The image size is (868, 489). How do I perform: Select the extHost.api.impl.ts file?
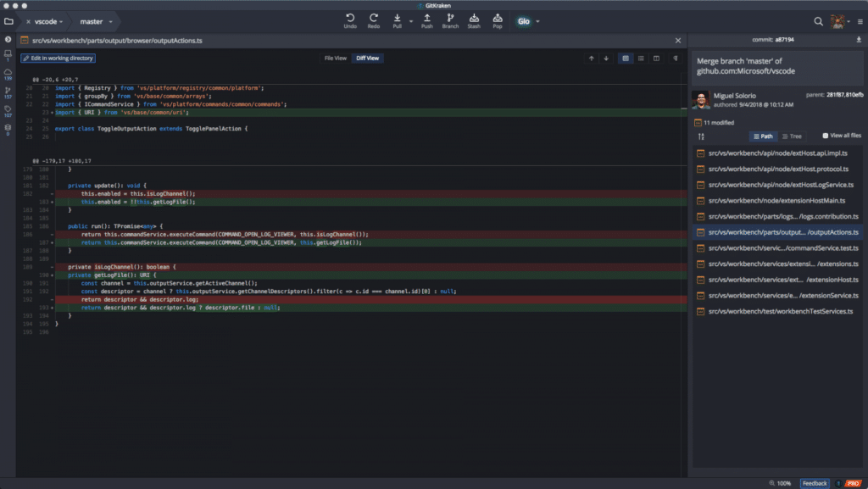click(x=778, y=153)
